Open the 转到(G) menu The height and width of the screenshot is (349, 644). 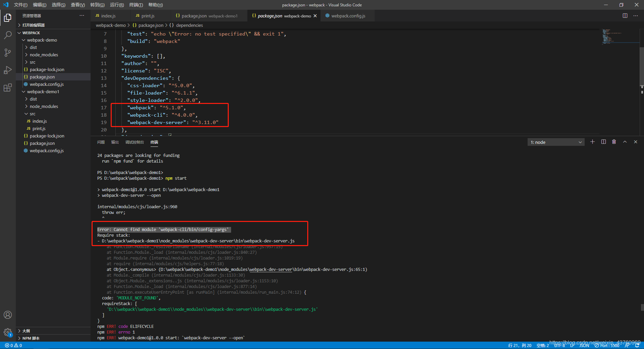(x=97, y=5)
